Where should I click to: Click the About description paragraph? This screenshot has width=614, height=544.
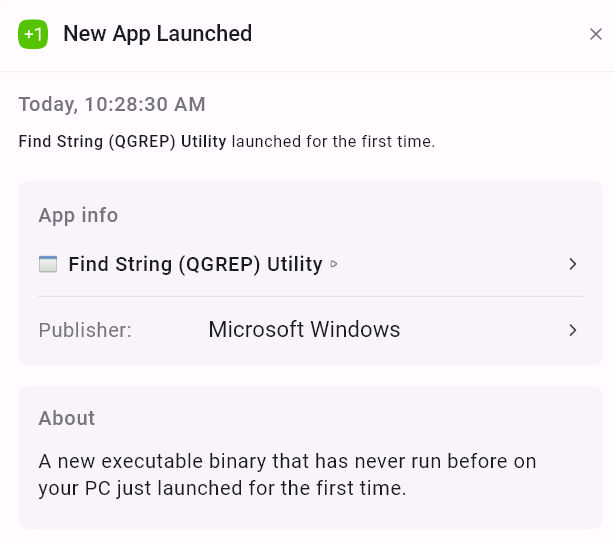(287, 475)
